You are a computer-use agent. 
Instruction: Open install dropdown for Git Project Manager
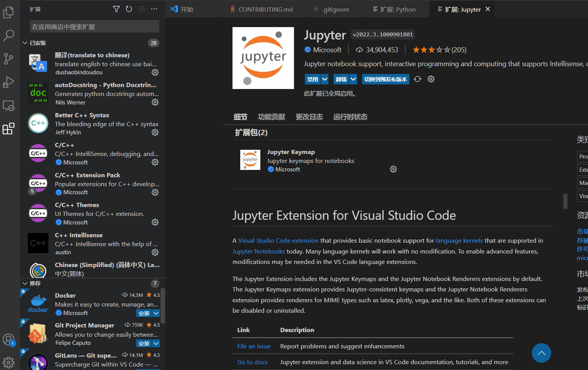pyautogui.click(x=156, y=343)
